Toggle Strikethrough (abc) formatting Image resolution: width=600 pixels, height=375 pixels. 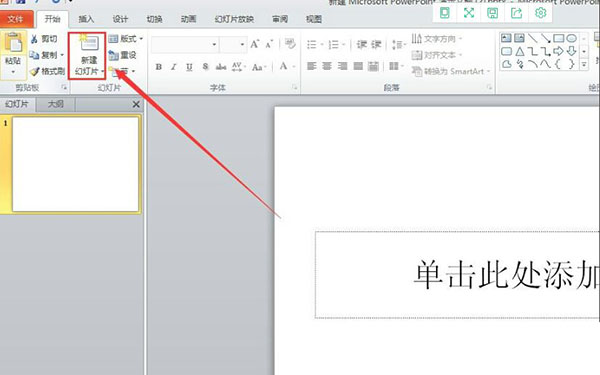(x=221, y=67)
